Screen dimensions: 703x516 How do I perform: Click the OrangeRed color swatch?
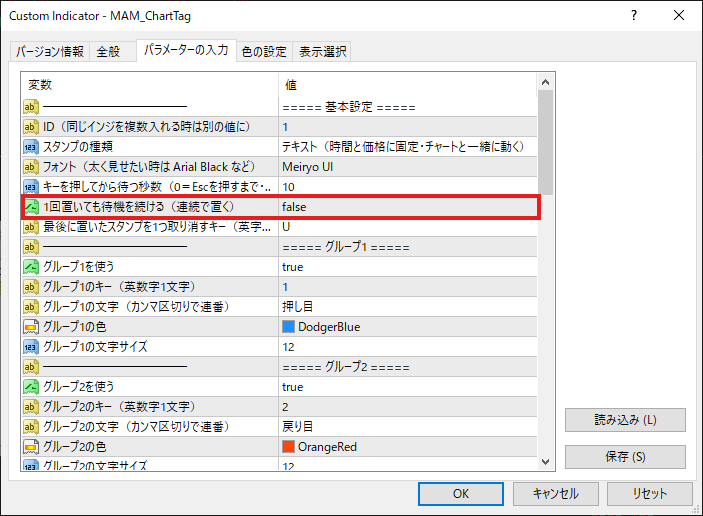tap(288, 447)
